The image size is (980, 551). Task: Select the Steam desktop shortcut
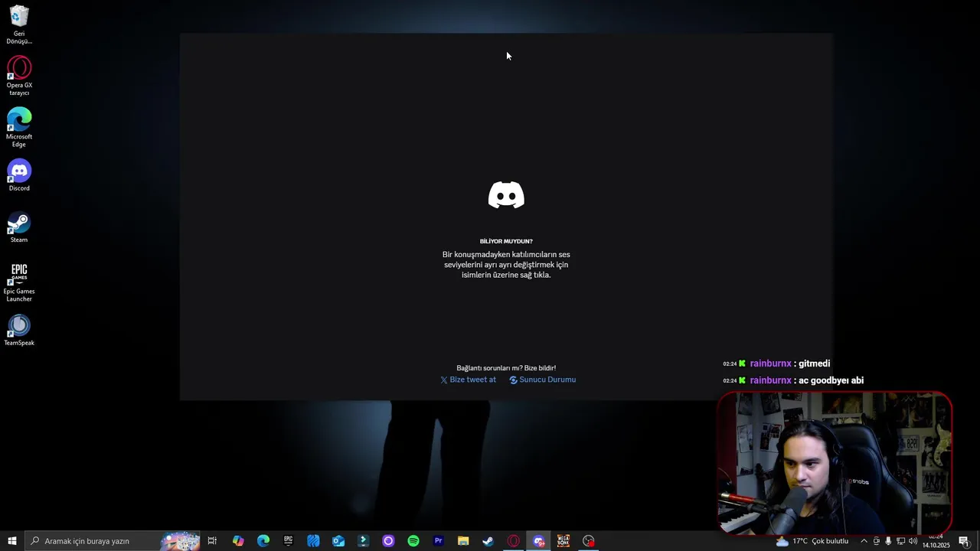(19, 228)
